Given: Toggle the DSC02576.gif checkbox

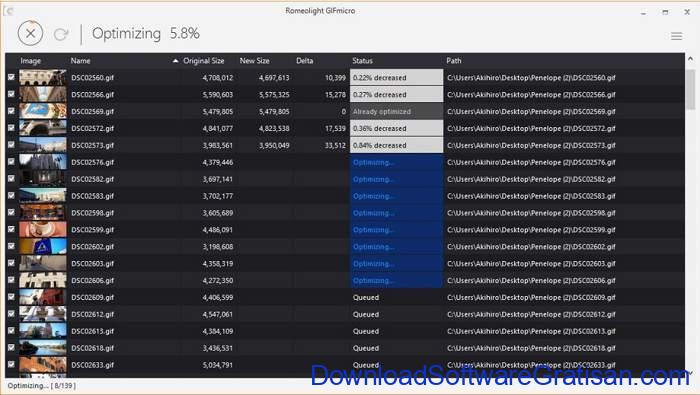Looking at the screenshot, I should click(11, 162).
